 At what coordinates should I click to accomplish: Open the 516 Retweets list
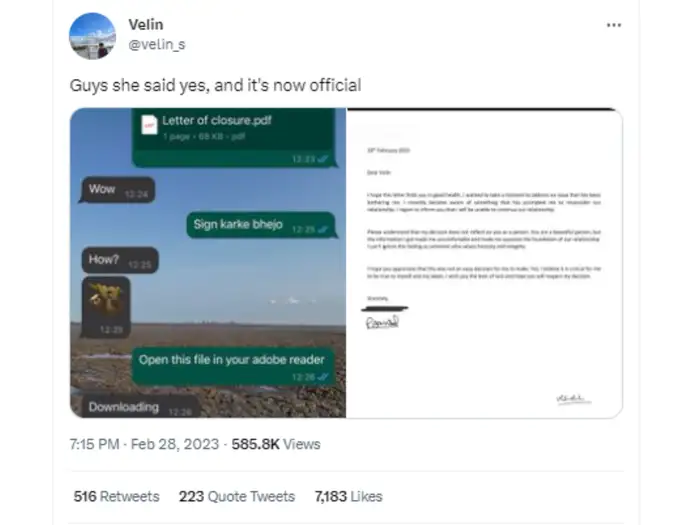pos(117,496)
